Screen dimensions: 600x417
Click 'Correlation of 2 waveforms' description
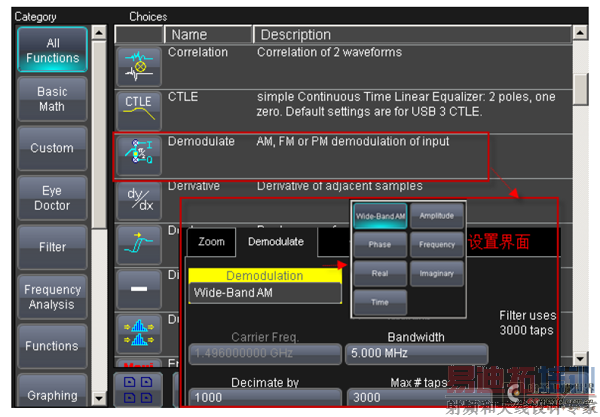[329, 52]
